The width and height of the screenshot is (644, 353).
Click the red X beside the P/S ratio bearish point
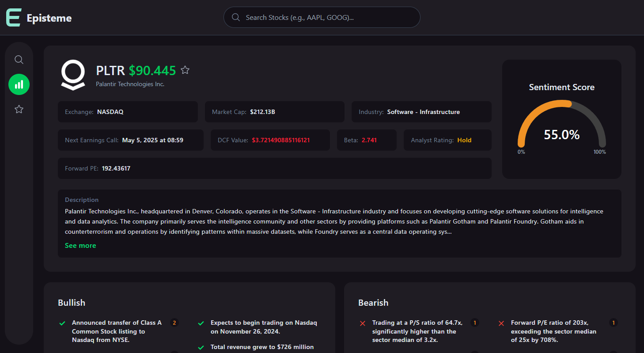[362, 323]
